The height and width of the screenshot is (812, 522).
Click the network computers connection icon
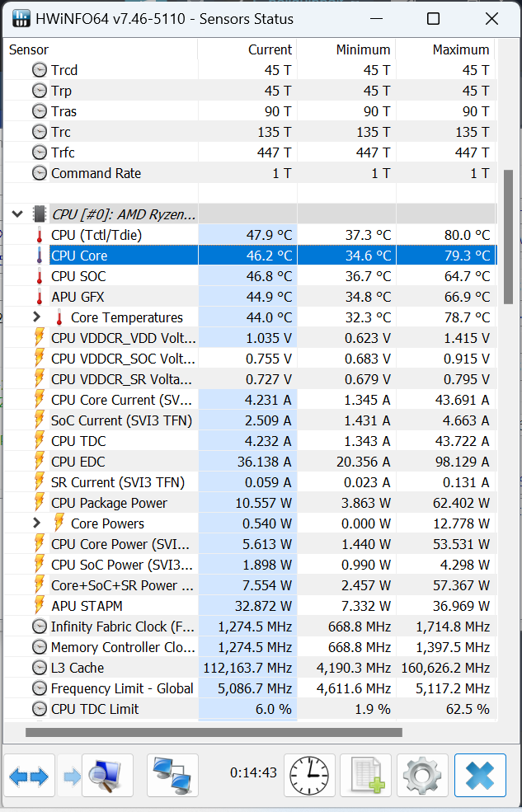point(172,775)
